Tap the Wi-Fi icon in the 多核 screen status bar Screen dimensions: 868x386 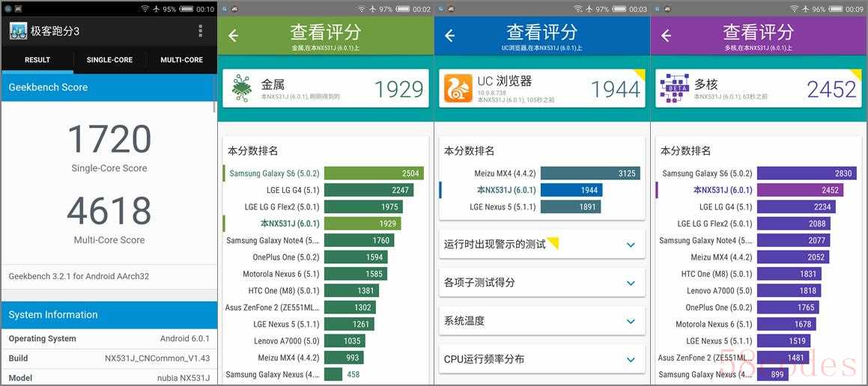795,10
